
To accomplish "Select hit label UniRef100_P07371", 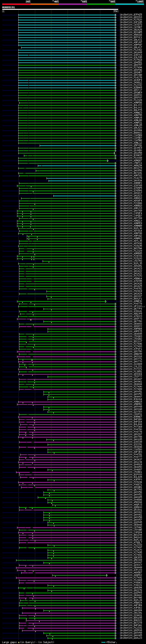I will click(x=131, y=369).
